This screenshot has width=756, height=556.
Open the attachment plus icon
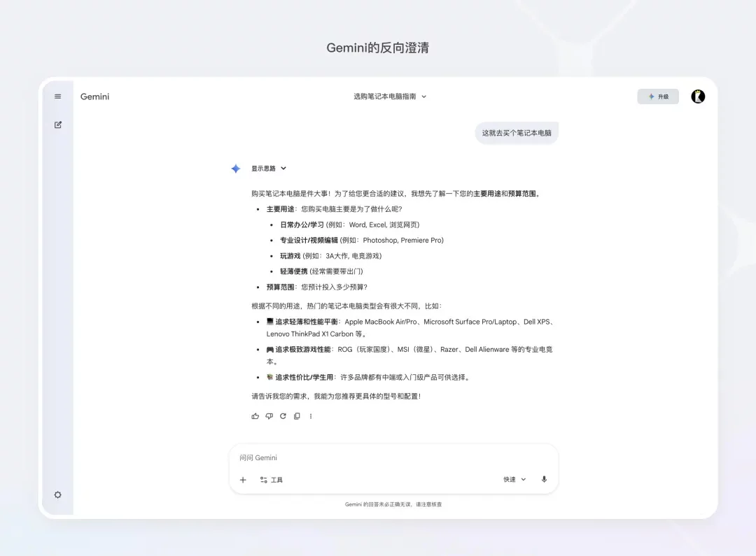[x=243, y=480]
